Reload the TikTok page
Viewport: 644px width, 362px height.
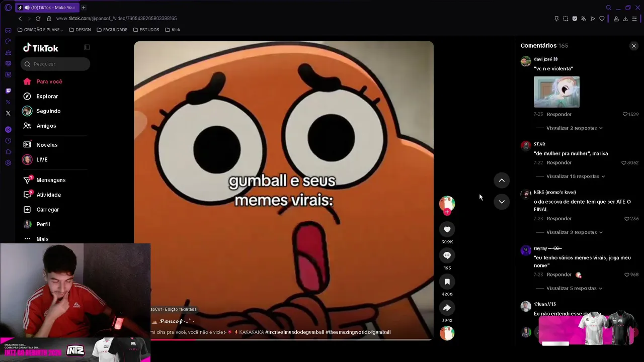(38, 19)
